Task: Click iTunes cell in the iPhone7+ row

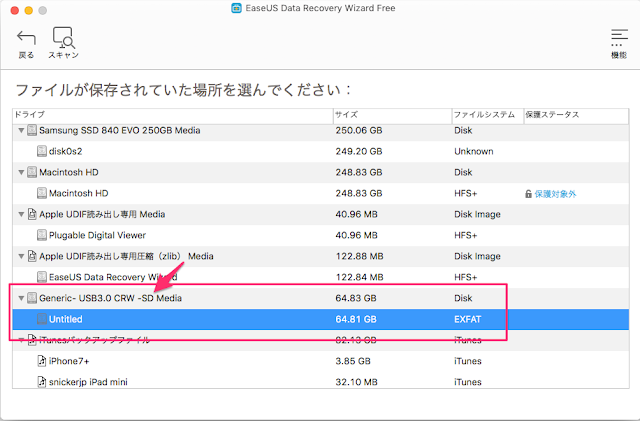Action: (x=468, y=361)
